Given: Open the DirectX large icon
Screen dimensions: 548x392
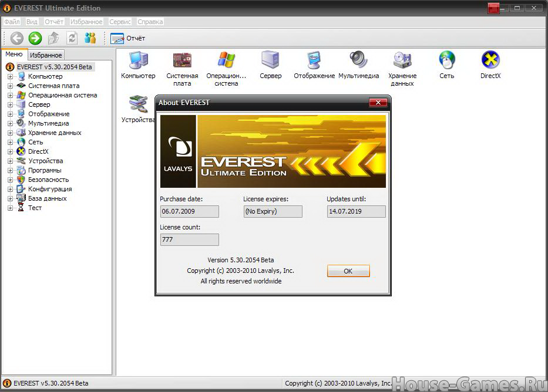Looking at the screenshot, I should click(x=490, y=65).
